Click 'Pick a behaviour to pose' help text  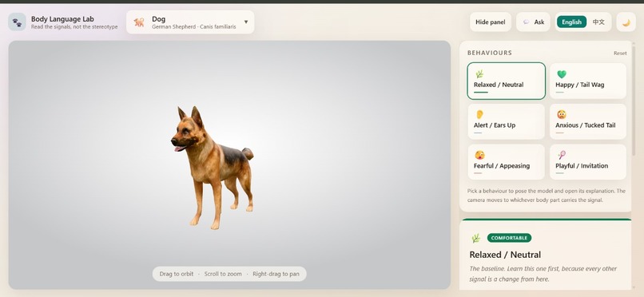547,196
